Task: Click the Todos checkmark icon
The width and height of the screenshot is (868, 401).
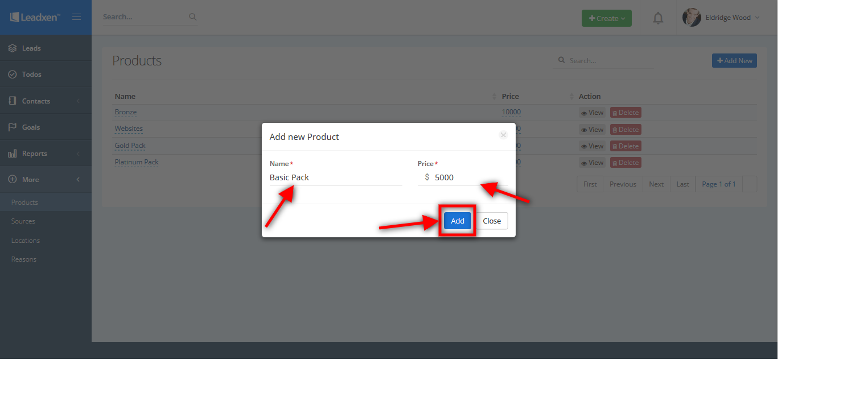Action: 13,75
